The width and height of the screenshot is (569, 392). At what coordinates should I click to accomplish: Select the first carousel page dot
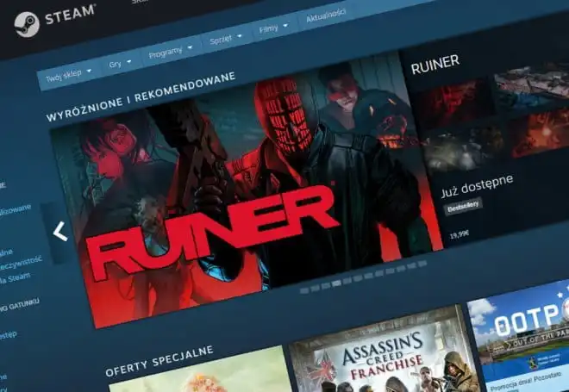[304, 290]
